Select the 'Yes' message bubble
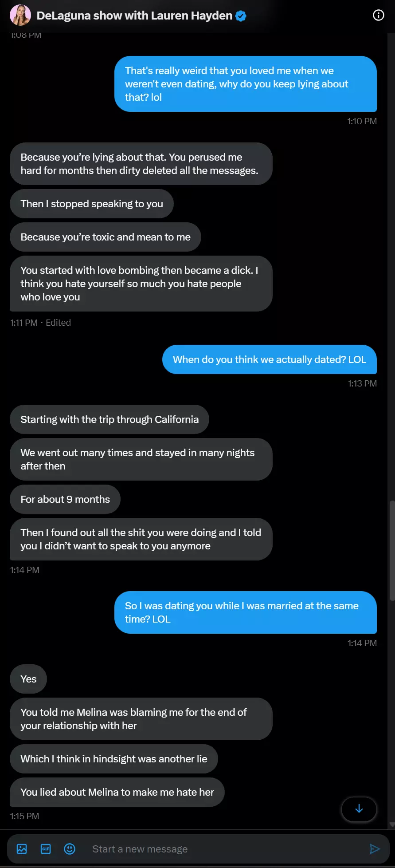 28,679
